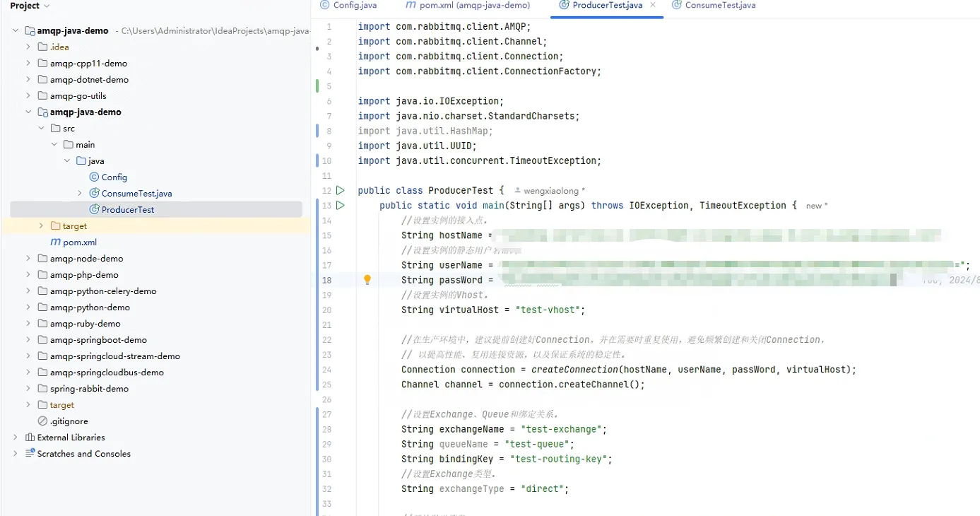Expand the amqp-python-celery-demo folder
Image resolution: width=980 pixels, height=516 pixels.
28,291
